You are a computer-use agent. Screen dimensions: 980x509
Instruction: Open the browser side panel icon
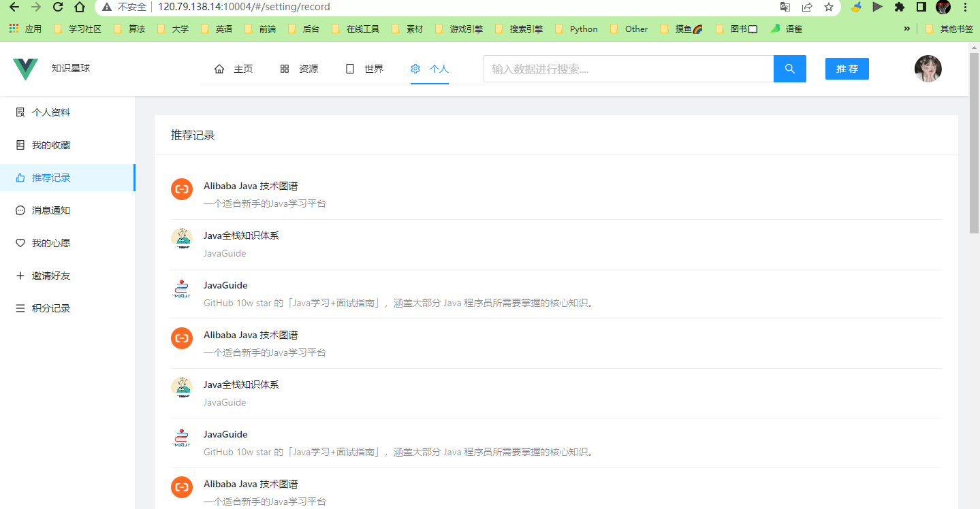921,7
